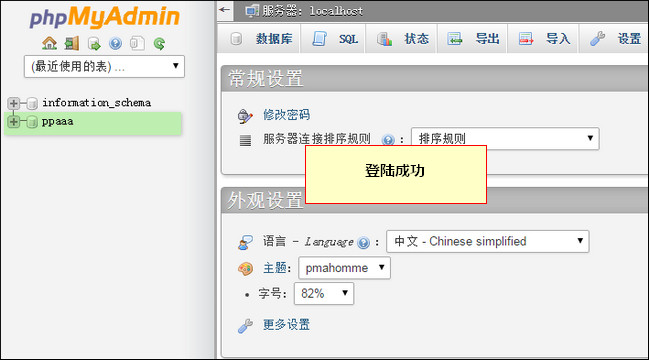Click the theme palette icon
Screen dimensions: 649x360
245,269
